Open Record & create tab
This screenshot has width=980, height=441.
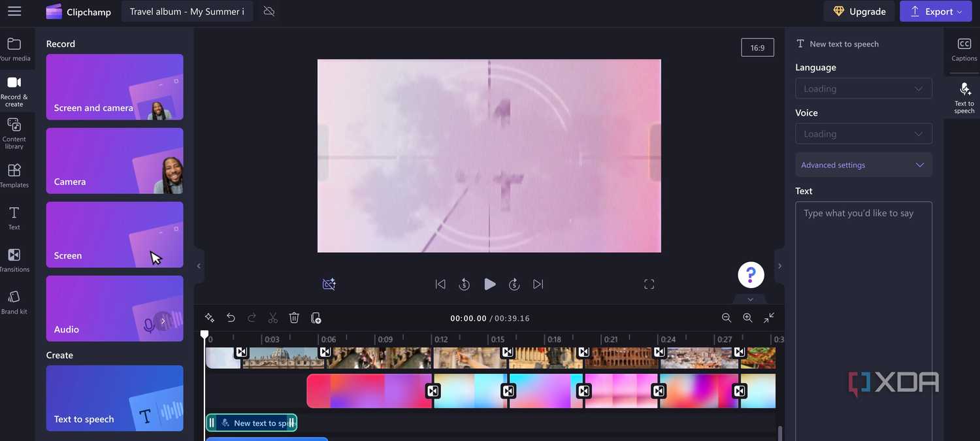click(x=14, y=91)
